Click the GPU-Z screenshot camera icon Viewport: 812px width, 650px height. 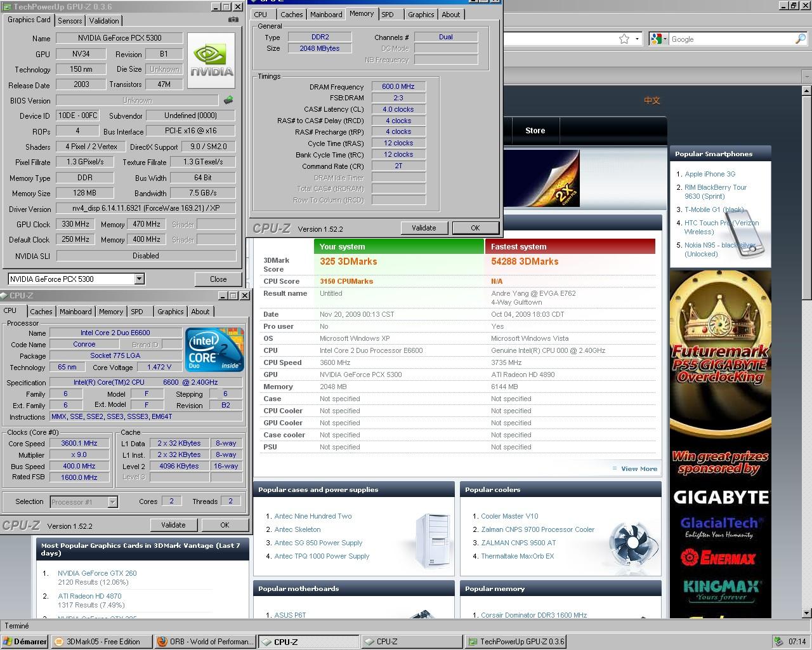point(233,20)
